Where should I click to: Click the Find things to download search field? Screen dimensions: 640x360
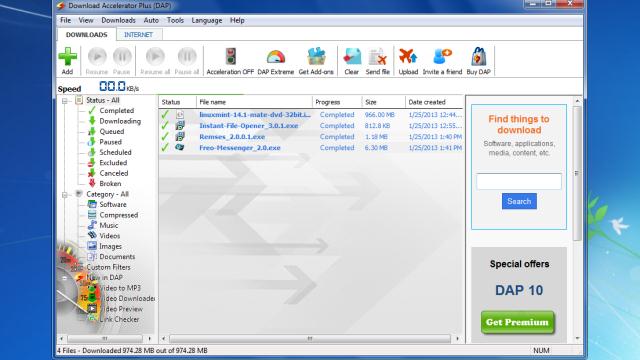click(x=519, y=181)
